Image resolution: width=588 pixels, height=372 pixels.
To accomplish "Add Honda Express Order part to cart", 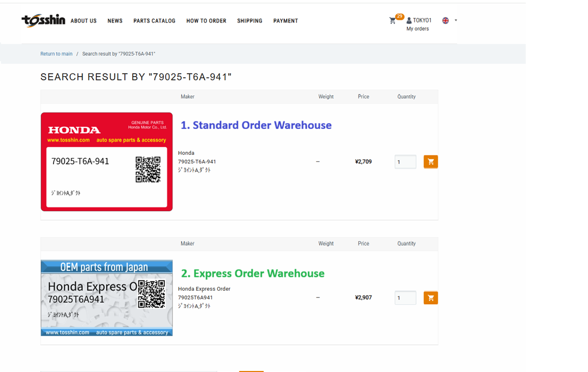I will coord(430,298).
